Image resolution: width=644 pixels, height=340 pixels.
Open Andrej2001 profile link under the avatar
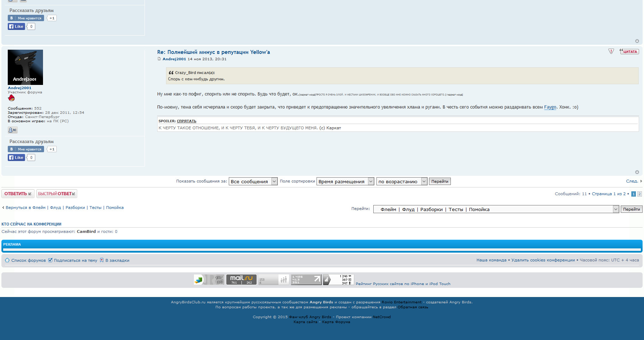tap(19, 88)
